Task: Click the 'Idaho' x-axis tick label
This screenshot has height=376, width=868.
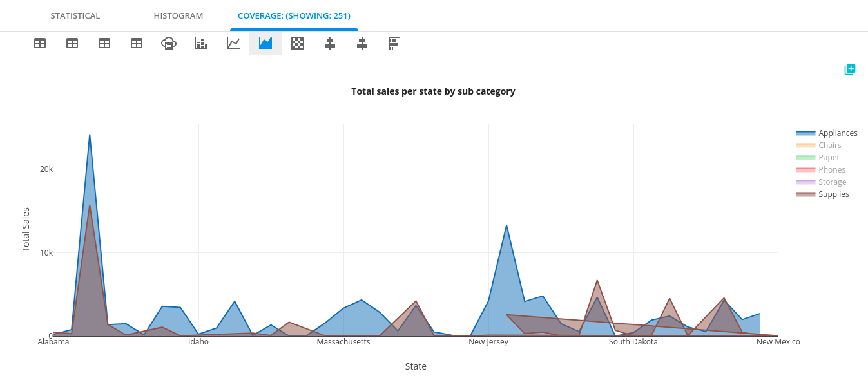Action: [198, 342]
